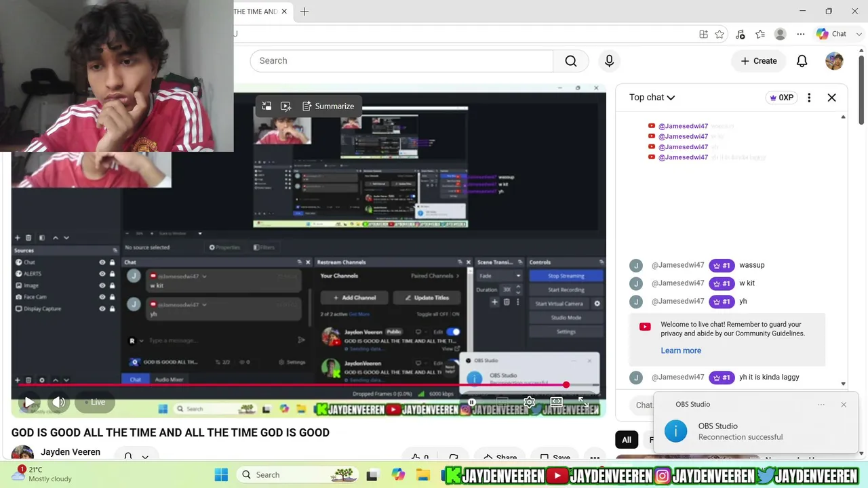Select the All filter chip
Viewport: 868px width, 488px height.
627,440
